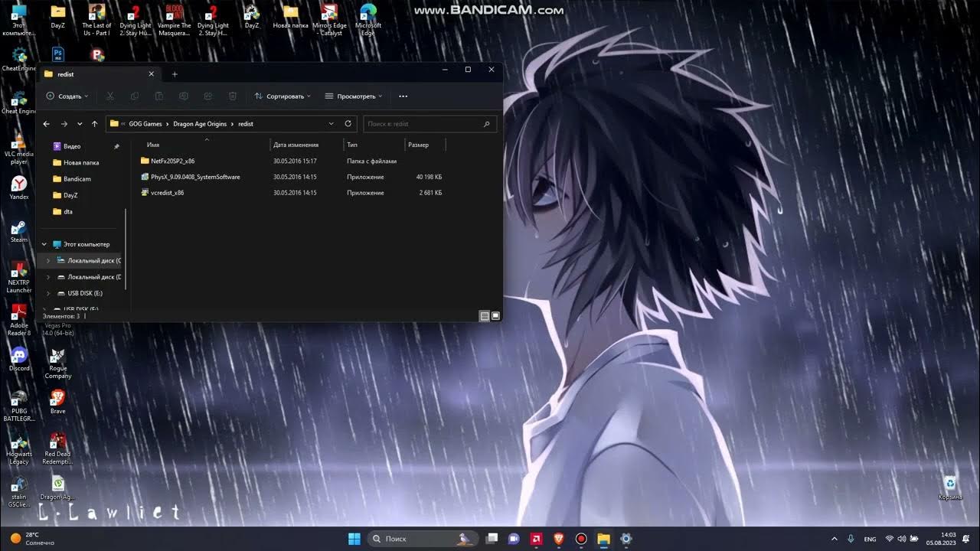Sort by Имя column header

pos(206,145)
